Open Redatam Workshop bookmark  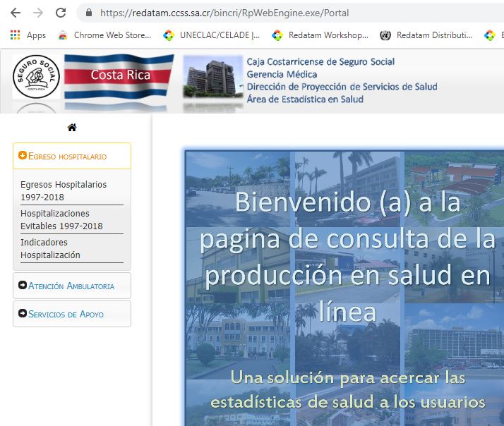coord(320,35)
